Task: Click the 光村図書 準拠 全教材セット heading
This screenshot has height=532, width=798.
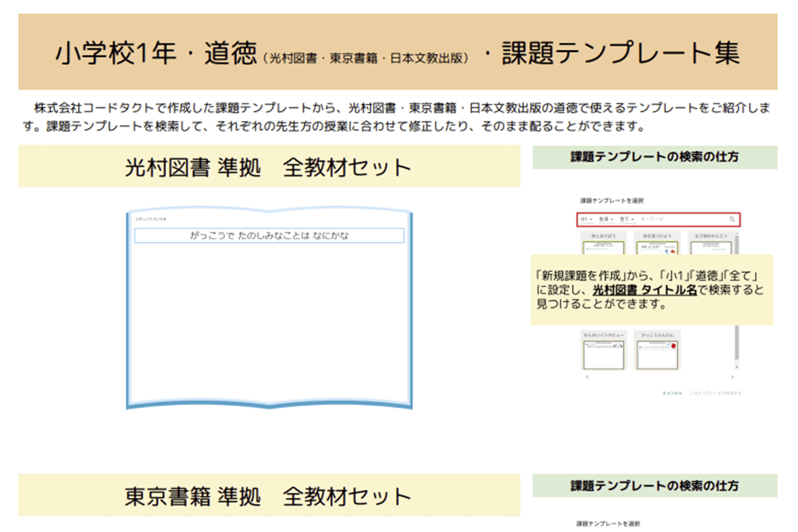Action: pyautogui.click(x=269, y=167)
